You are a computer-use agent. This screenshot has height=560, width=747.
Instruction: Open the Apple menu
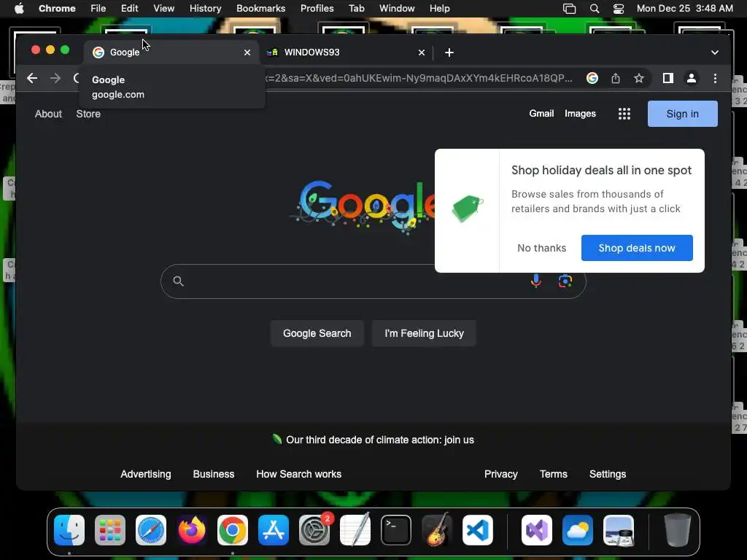click(19, 9)
